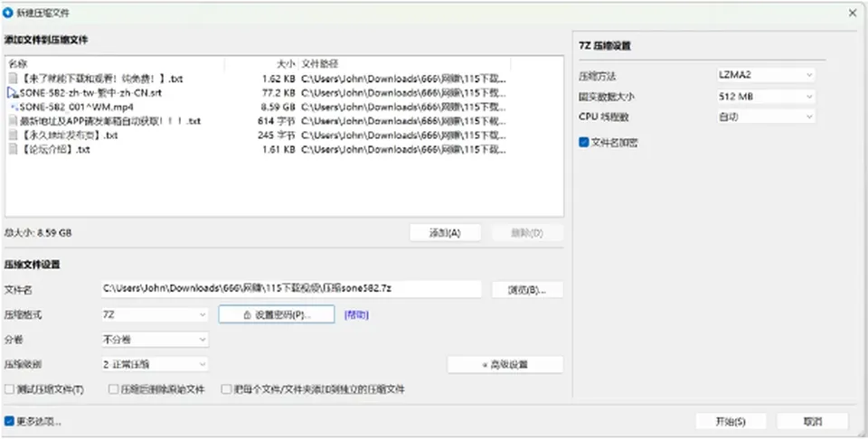
Task: Click the 取消 cancel button
Action: click(x=812, y=421)
